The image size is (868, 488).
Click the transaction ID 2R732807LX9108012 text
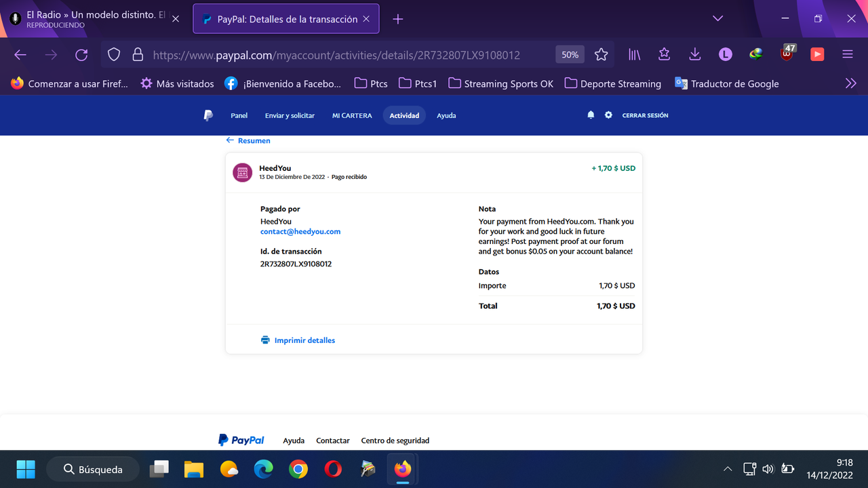[x=296, y=264]
